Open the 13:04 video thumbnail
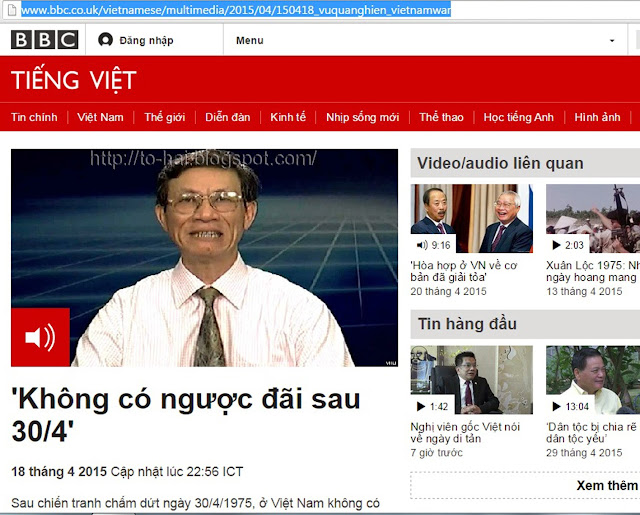This screenshot has height=515, width=640. pos(593,380)
